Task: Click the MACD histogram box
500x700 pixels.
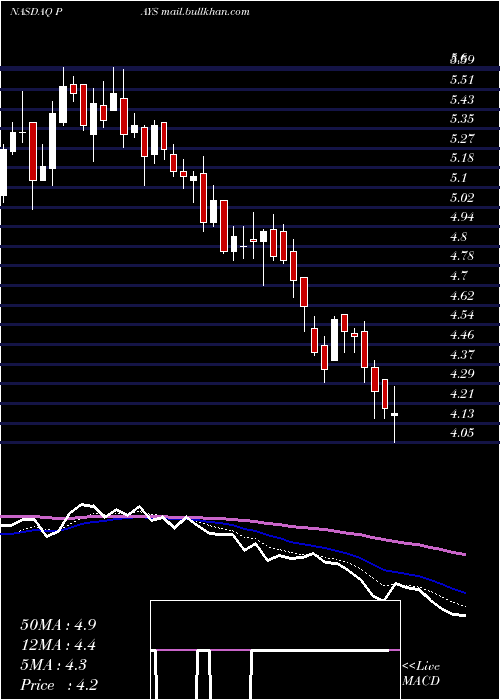Action: click(x=275, y=650)
